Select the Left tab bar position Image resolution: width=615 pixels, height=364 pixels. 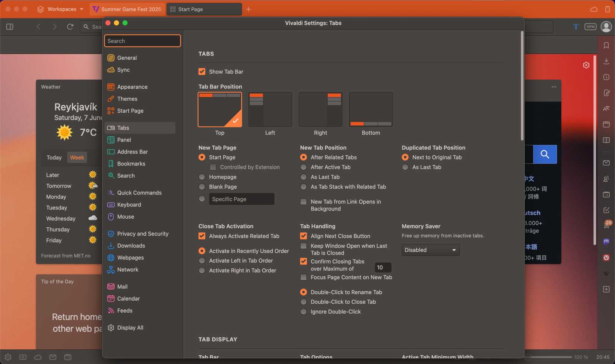click(270, 109)
